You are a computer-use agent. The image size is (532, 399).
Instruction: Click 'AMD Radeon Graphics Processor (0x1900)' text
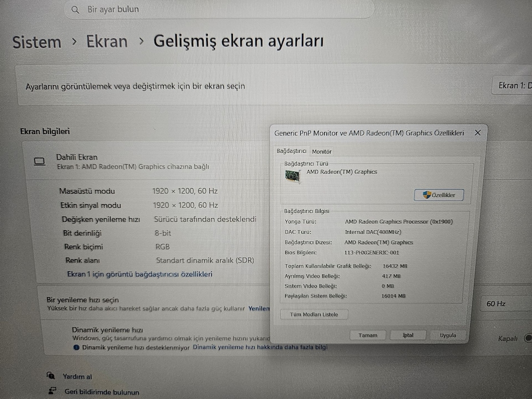pyautogui.click(x=398, y=221)
